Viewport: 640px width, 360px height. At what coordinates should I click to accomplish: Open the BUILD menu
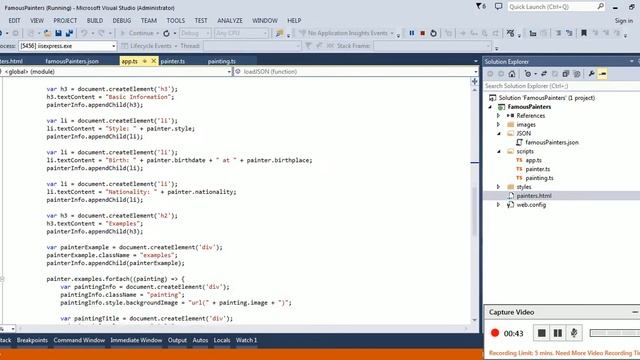[x=95, y=20]
